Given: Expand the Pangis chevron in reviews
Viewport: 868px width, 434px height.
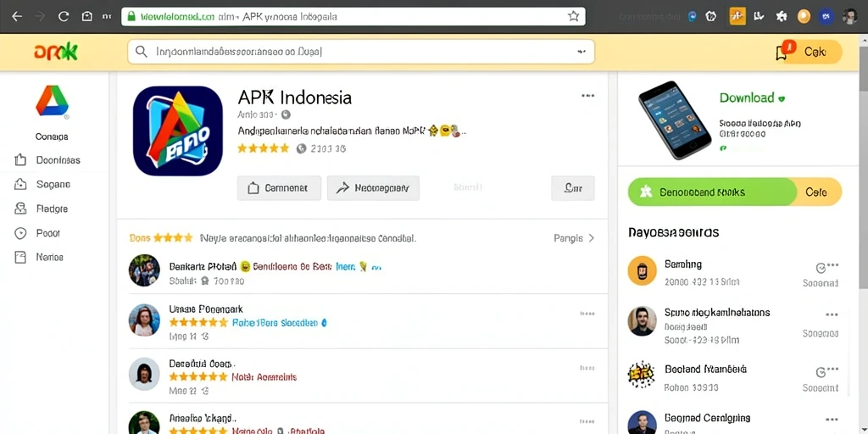Looking at the screenshot, I should [591, 238].
